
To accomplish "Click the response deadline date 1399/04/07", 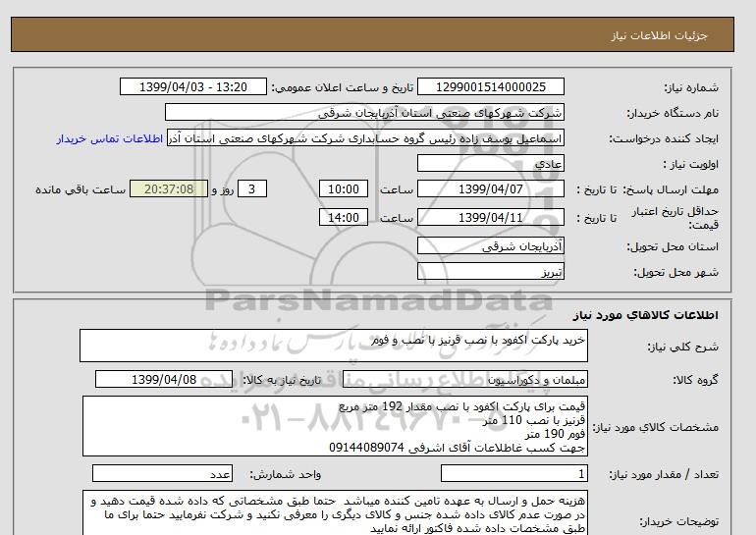I will (492, 189).
